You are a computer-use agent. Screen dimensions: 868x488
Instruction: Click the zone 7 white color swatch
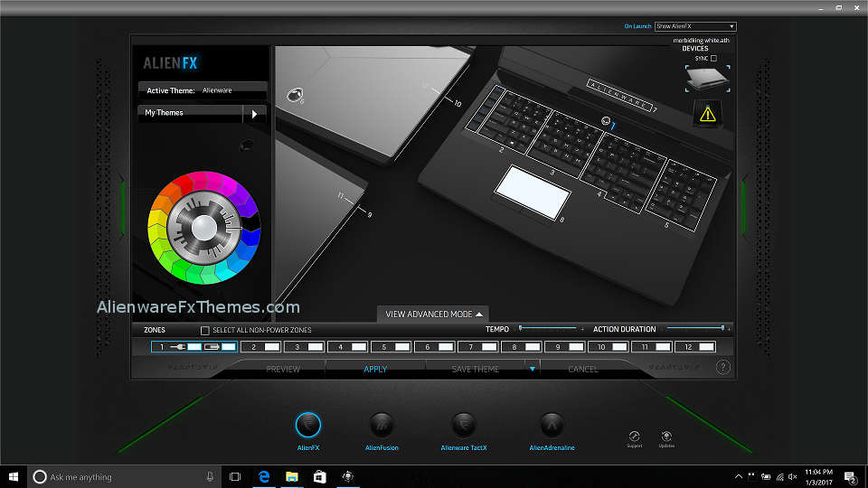489,347
